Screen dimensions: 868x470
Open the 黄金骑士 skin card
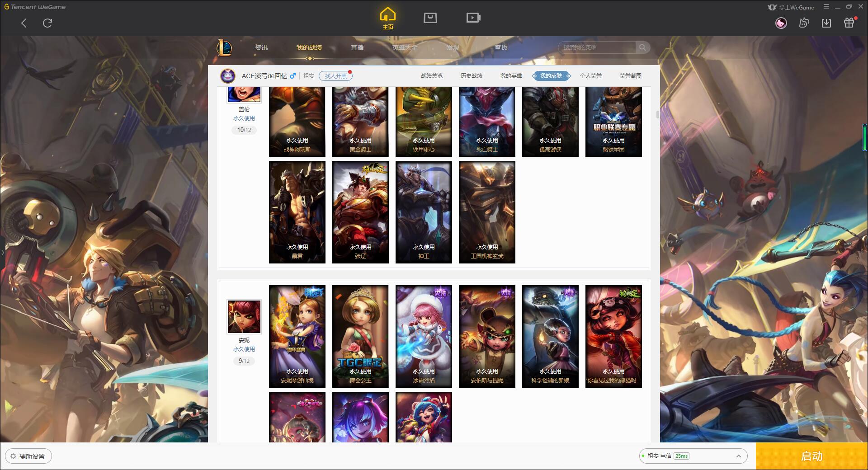(x=360, y=122)
